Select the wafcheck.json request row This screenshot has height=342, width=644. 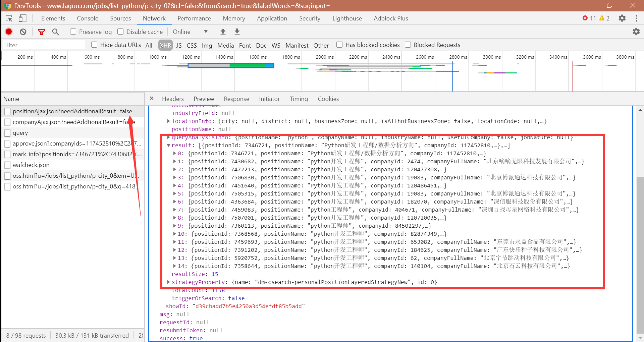click(x=73, y=165)
